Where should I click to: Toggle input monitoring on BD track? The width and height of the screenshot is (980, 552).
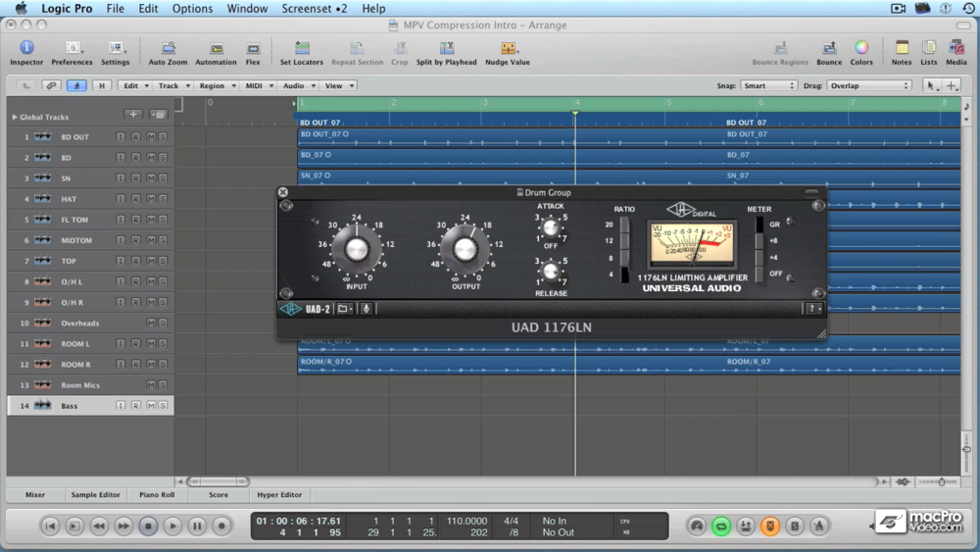point(121,158)
